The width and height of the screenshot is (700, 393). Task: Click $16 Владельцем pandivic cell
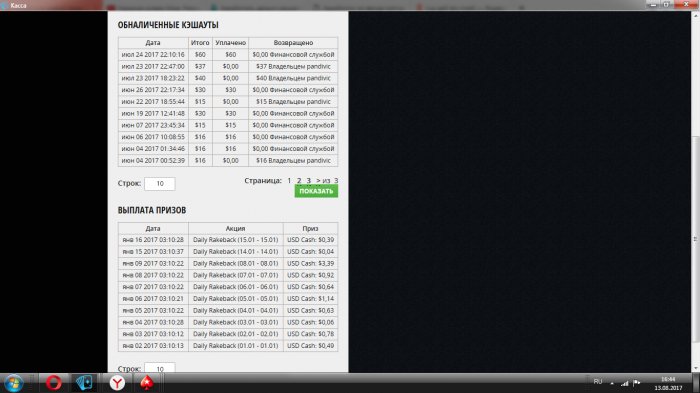click(x=293, y=160)
